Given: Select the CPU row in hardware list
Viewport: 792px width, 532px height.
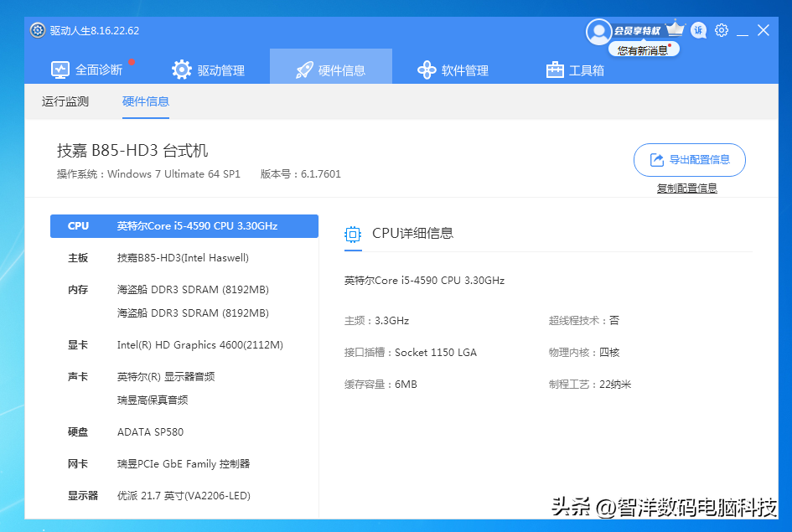Looking at the screenshot, I should 184,226.
